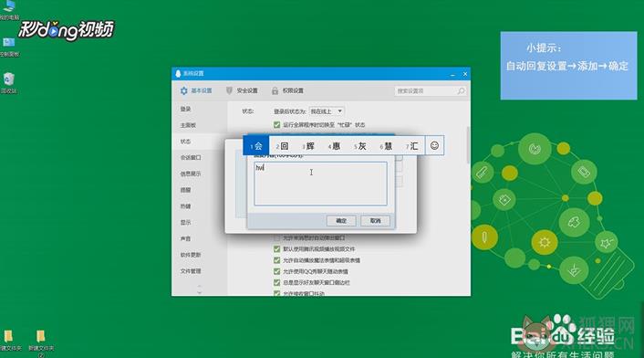Toggle 允许接收窗口抖动 checkbox

coord(276,293)
